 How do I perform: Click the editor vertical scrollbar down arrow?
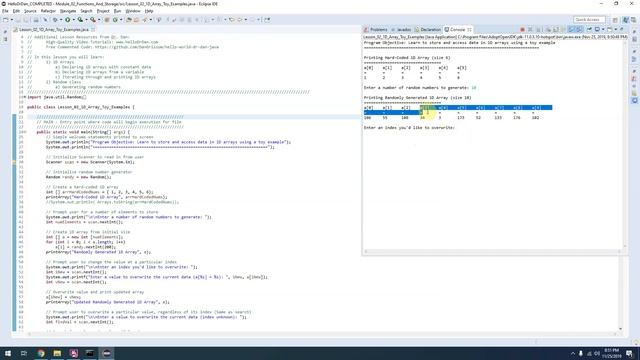[620, 329]
